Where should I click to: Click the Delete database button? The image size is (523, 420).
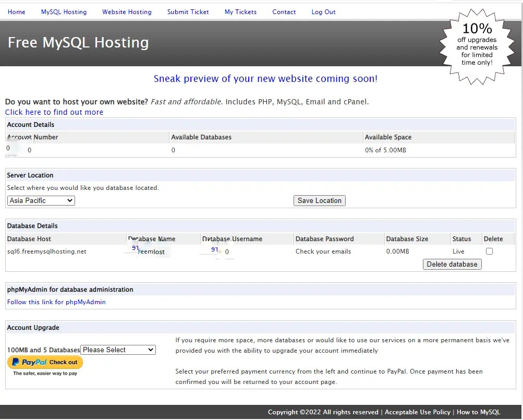point(452,264)
